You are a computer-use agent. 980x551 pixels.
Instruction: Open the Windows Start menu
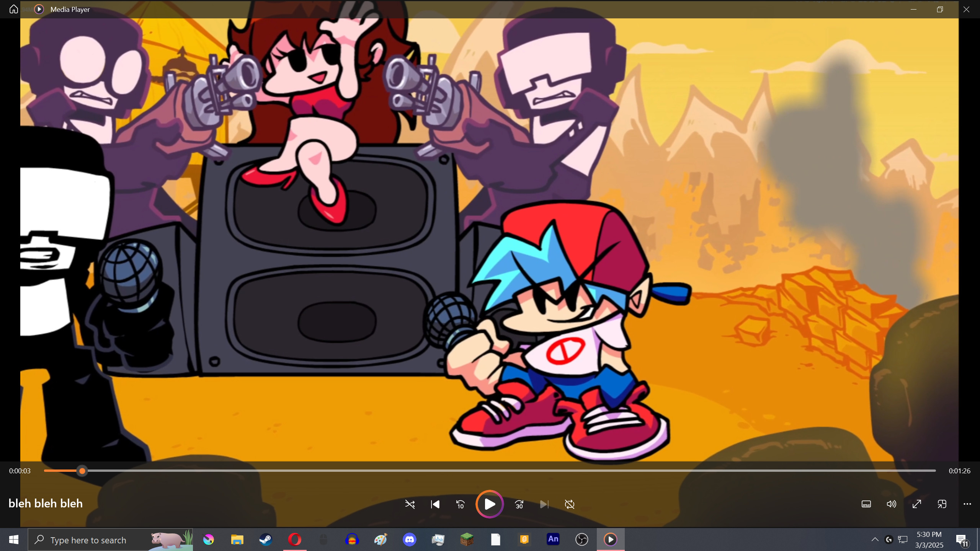[14, 540]
